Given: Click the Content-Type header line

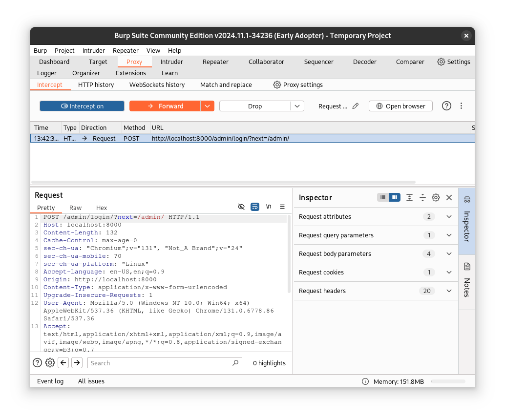Looking at the screenshot, I should (x=135, y=287).
